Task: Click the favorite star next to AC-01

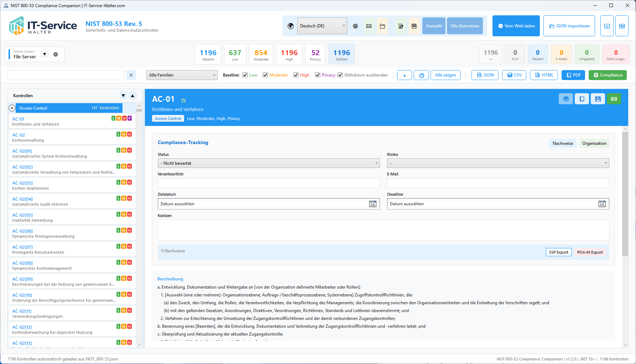Action: coord(183,100)
